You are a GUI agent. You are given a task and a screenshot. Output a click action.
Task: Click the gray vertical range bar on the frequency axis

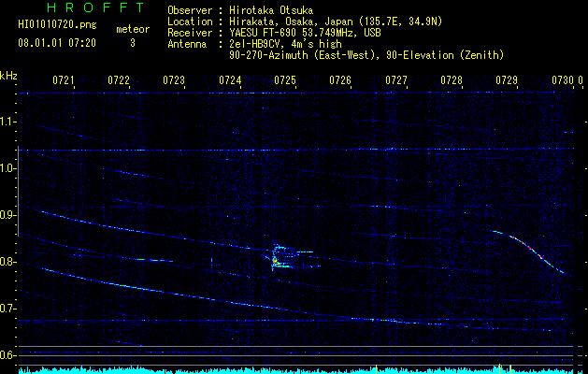point(18,192)
